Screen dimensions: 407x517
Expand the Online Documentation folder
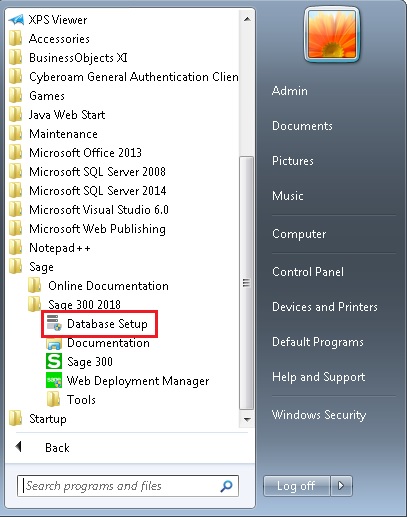[x=98, y=286]
